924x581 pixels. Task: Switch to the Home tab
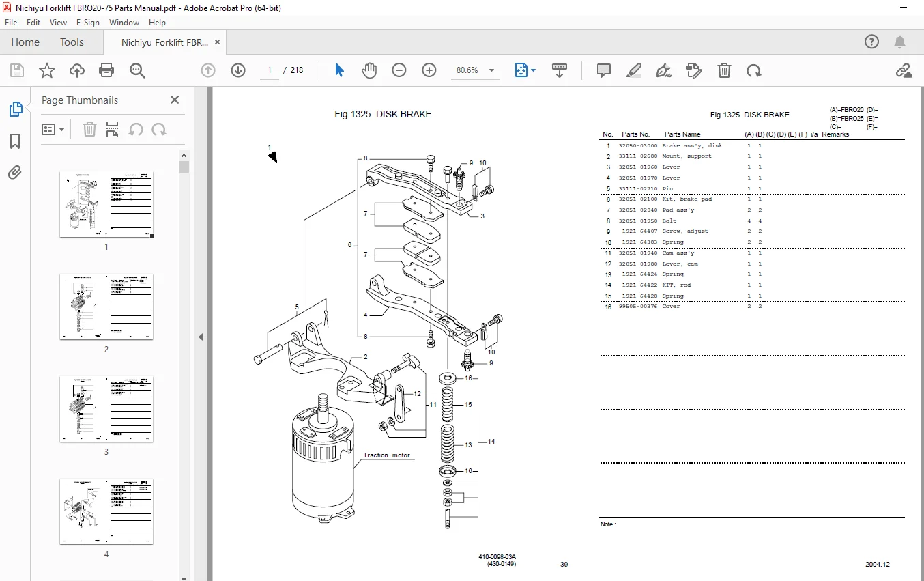click(x=25, y=42)
